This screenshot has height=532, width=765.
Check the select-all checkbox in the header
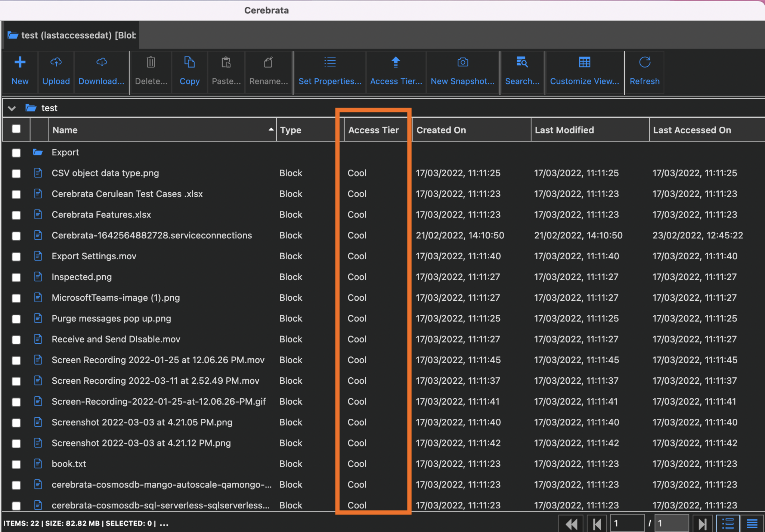(16, 129)
